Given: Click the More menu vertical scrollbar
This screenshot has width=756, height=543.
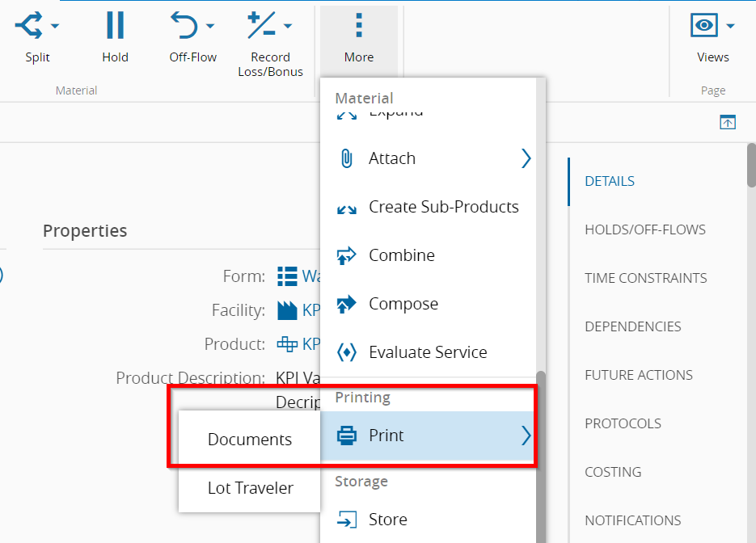Looking at the screenshot, I should tap(541, 452).
